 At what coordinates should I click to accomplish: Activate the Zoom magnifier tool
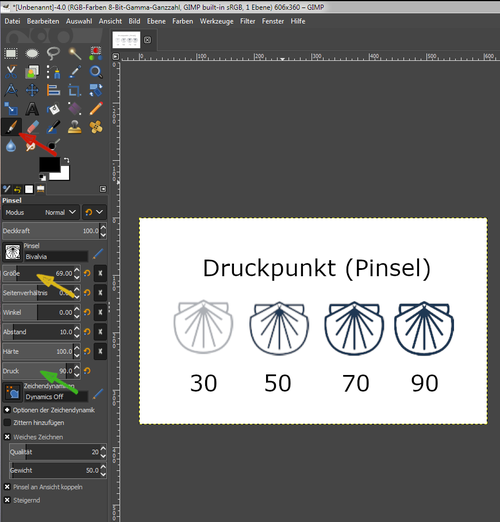point(96,72)
